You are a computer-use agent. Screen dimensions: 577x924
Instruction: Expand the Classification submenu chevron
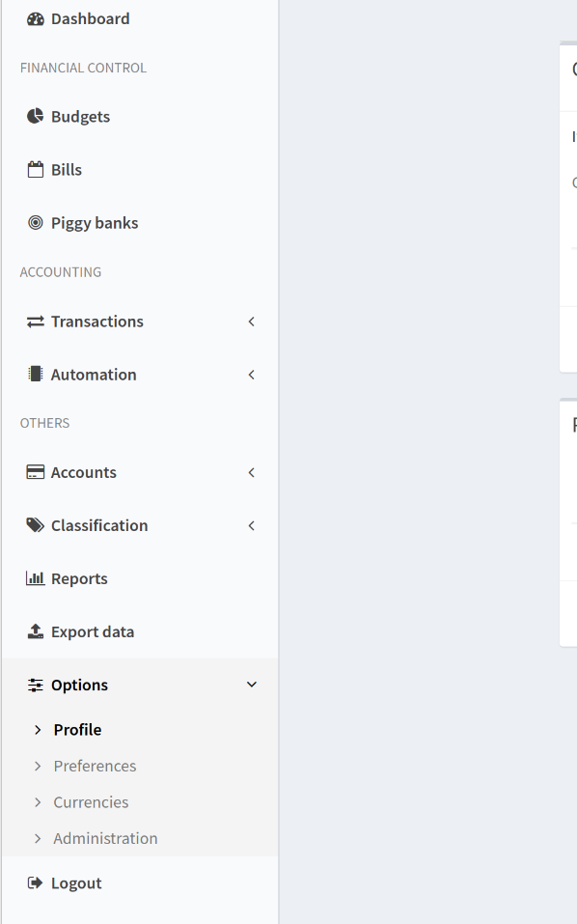click(252, 525)
